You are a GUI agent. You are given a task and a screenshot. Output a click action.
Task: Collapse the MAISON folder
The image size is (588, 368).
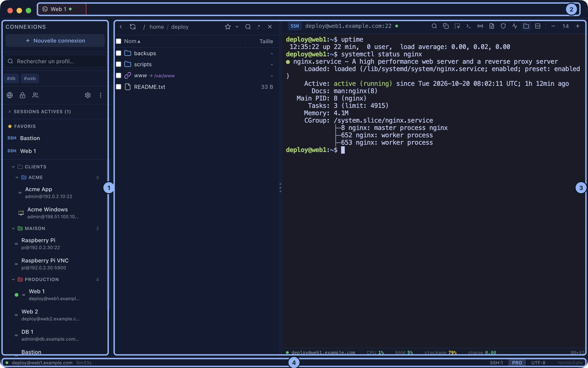13,229
